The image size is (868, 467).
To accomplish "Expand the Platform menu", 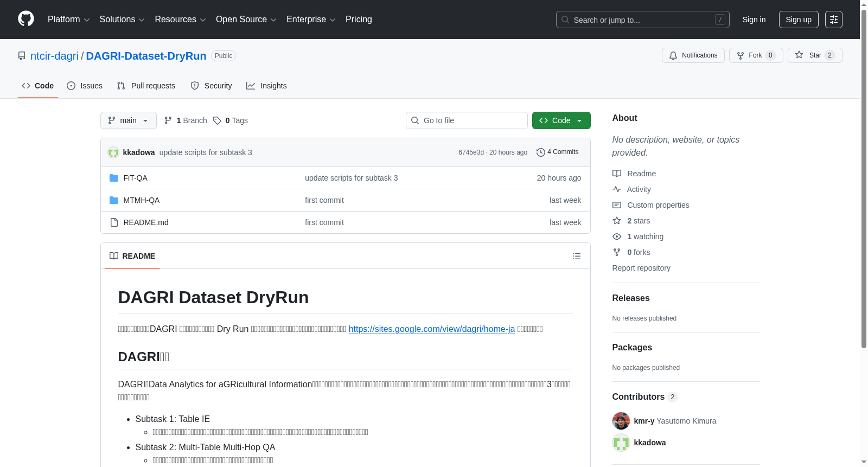I will click(x=68, y=20).
